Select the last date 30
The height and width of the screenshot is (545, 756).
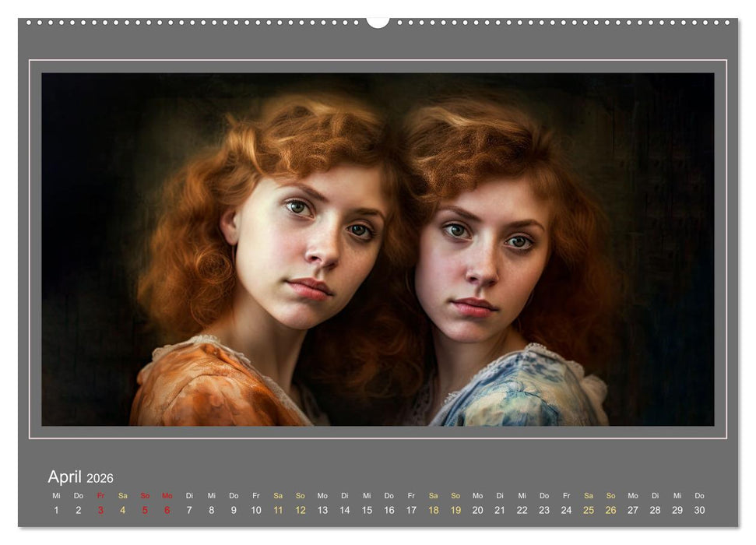(699, 510)
